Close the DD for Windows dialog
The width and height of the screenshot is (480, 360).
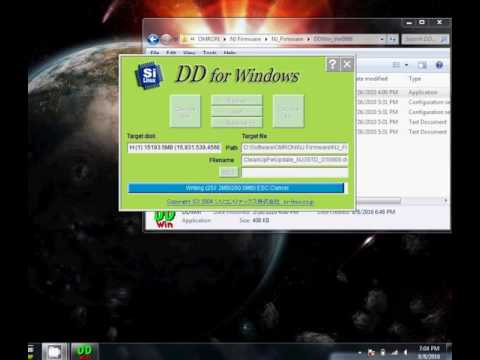[347, 64]
